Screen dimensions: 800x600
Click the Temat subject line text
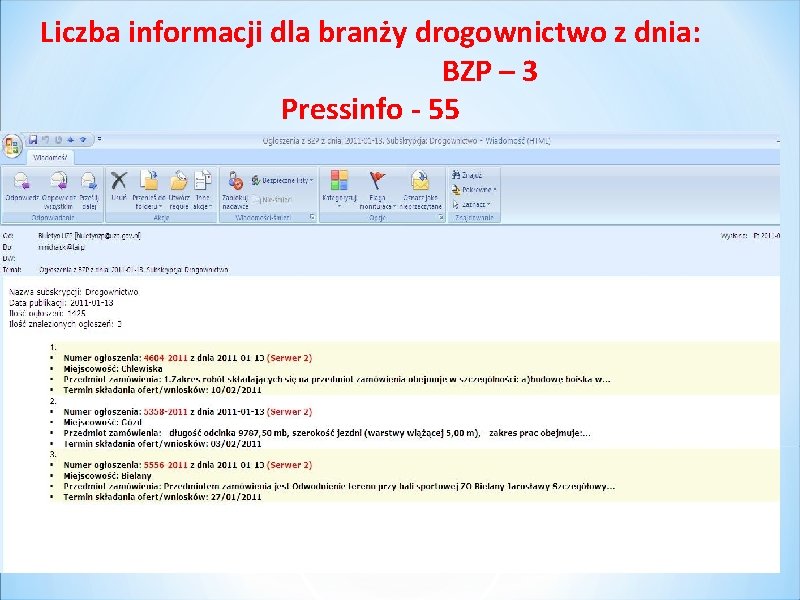pyautogui.click(x=134, y=269)
